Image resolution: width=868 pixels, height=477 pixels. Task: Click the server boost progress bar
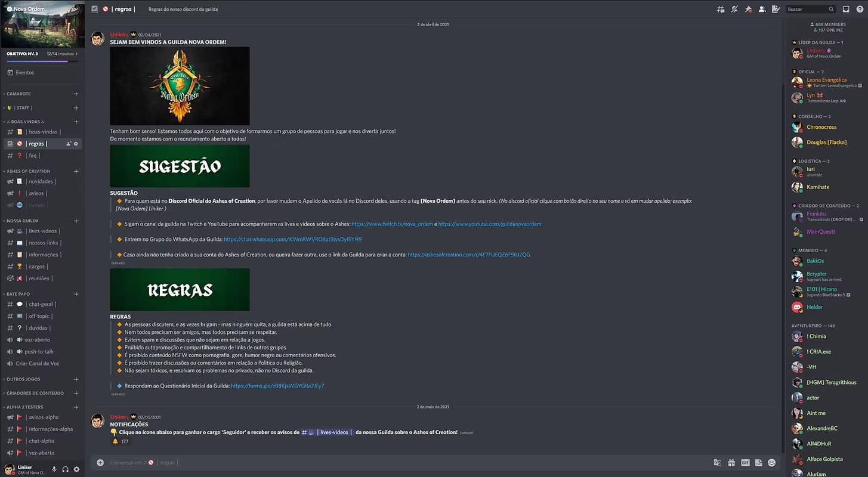(37, 61)
